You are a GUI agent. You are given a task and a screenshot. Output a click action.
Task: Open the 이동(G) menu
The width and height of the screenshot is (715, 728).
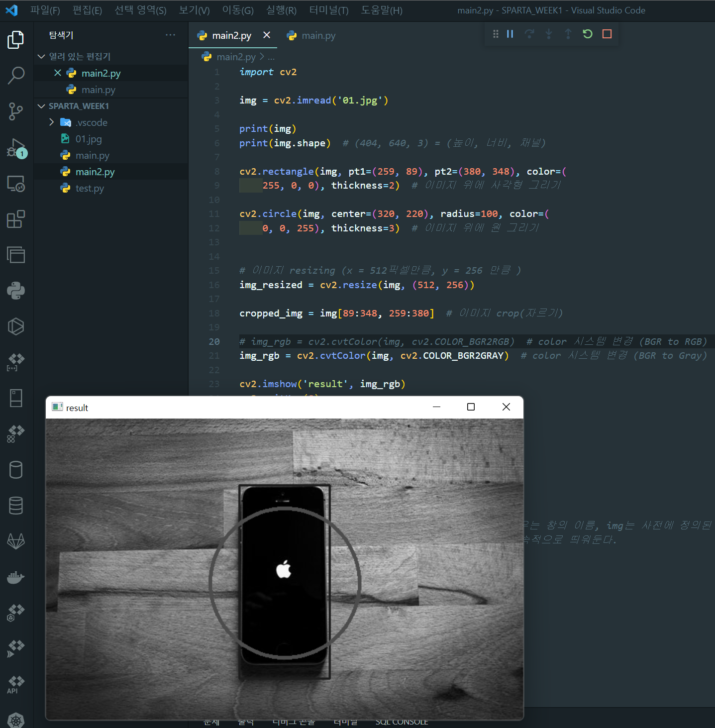(238, 10)
